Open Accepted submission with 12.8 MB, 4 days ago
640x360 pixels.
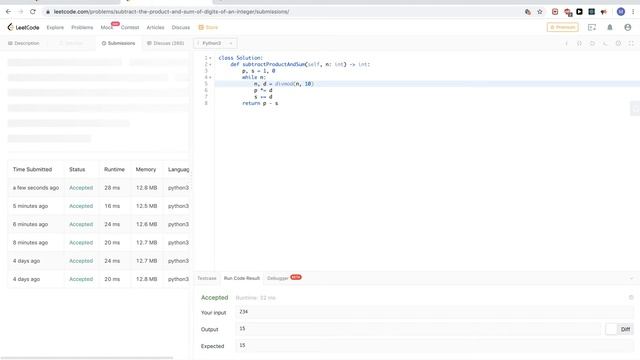(x=81, y=279)
